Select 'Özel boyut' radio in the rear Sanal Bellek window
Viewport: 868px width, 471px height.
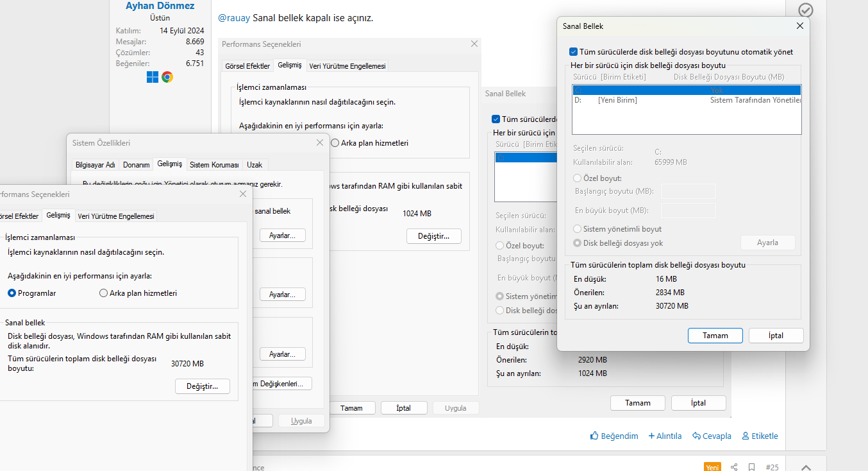(500, 246)
